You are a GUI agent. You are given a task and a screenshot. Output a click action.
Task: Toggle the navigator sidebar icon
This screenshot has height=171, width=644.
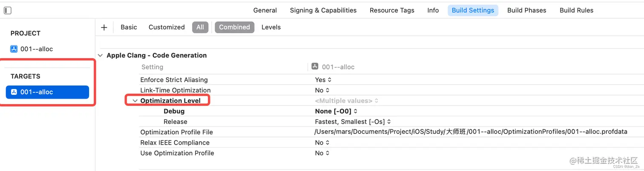tap(7, 11)
